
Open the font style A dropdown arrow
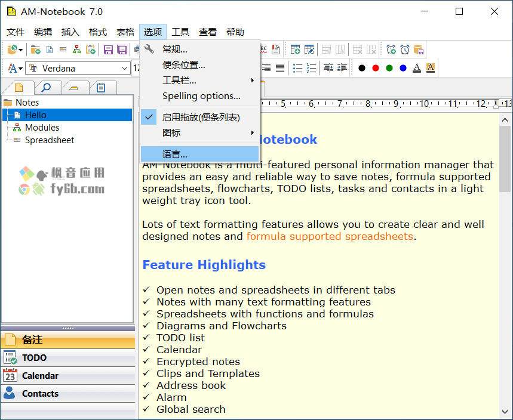(20, 69)
